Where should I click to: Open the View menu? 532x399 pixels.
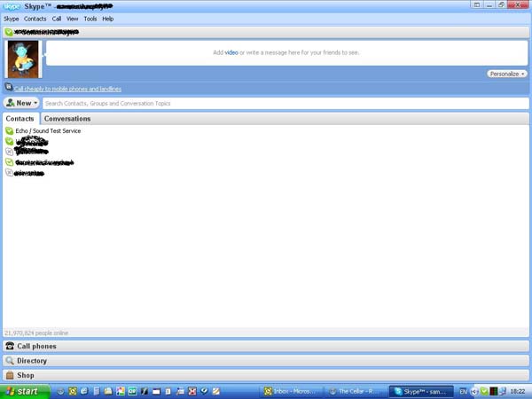[x=72, y=19]
